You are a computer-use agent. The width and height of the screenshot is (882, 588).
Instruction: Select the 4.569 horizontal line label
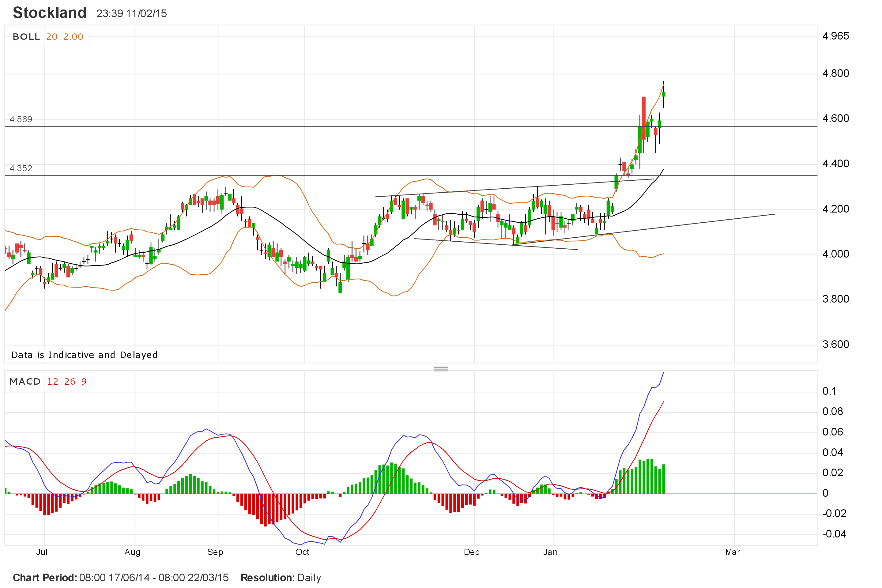coord(21,119)
